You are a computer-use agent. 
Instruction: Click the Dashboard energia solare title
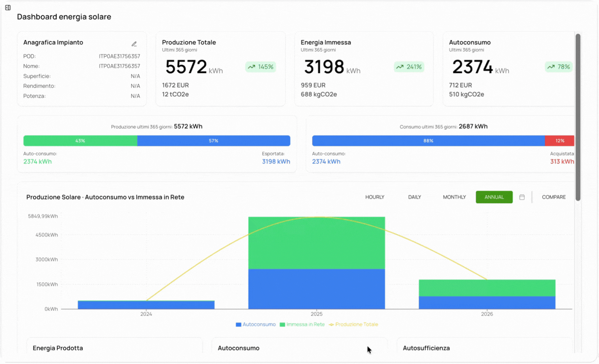coord(64,17)
